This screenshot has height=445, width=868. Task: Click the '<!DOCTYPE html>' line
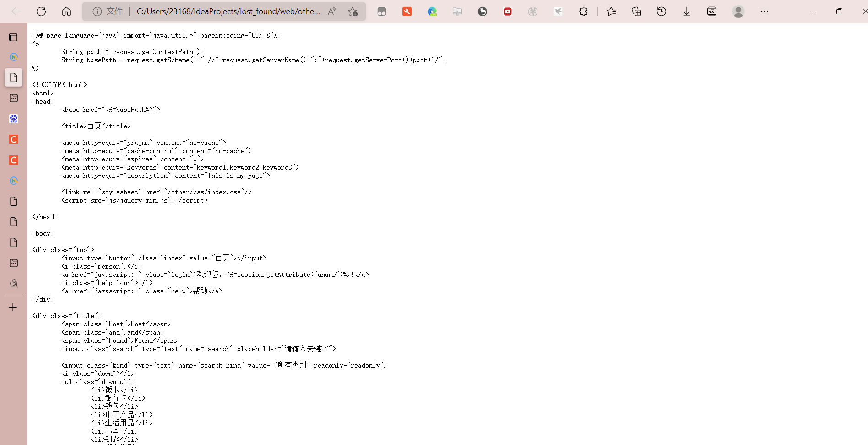(x=60, y=85)
